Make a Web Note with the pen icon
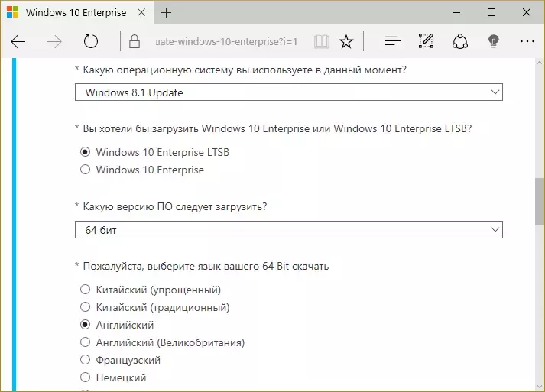 click(x=426, y=41)
